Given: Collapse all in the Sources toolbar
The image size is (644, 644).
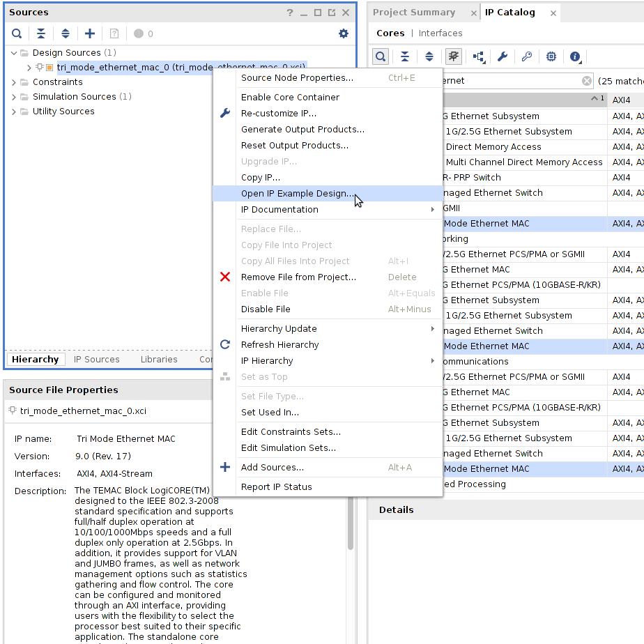Looking at the screenshot, I should click(40, 33).
